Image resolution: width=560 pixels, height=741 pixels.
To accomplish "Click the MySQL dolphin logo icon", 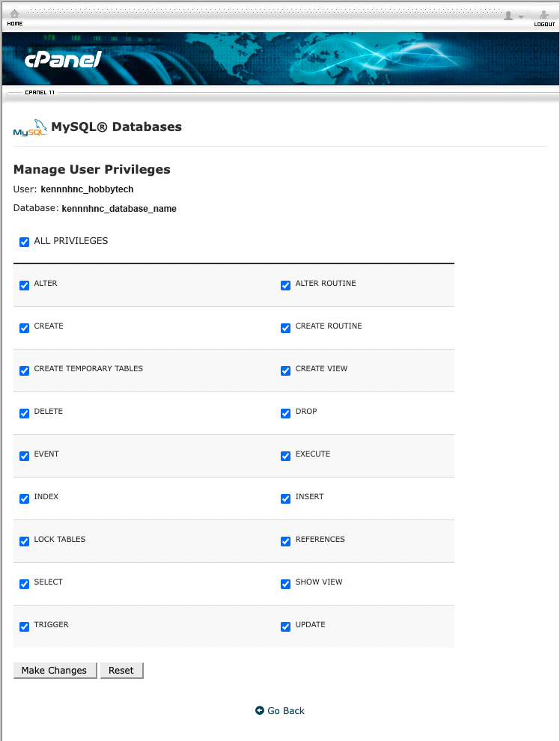I will (31, 128).
